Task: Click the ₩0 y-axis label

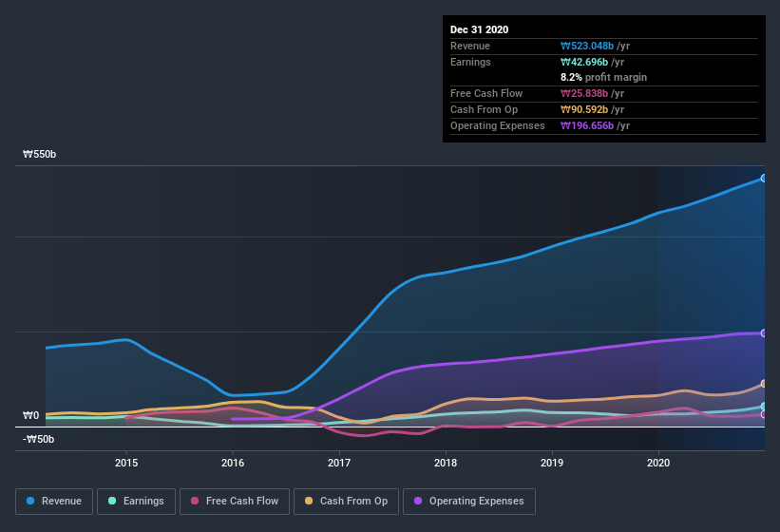Action: click(30, 415)
